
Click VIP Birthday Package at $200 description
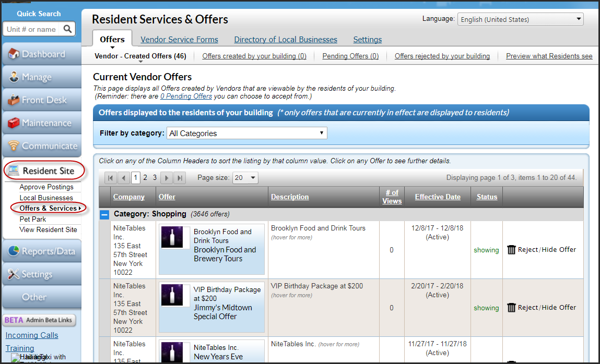coord(317,286)
